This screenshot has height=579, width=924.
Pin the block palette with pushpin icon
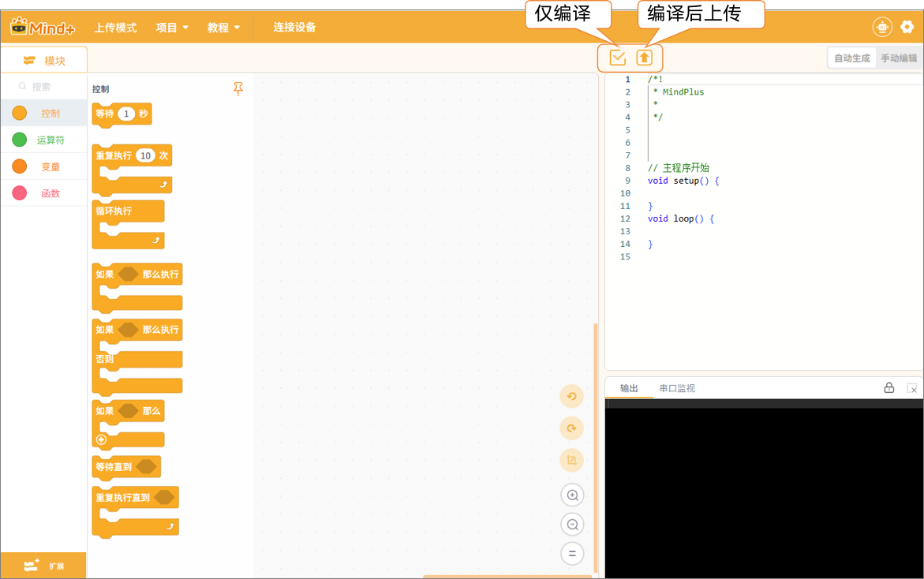pyautogui.click(x=238, y=89)
